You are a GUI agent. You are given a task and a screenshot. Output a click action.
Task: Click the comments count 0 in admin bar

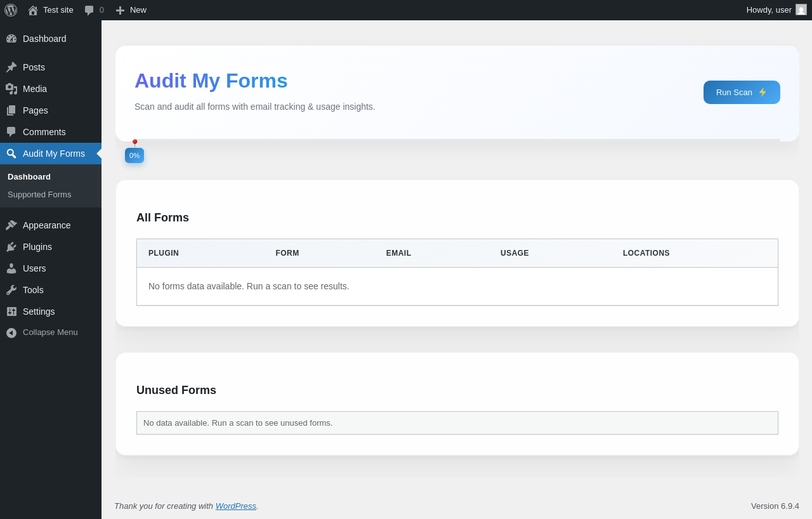tap(101, 10)
